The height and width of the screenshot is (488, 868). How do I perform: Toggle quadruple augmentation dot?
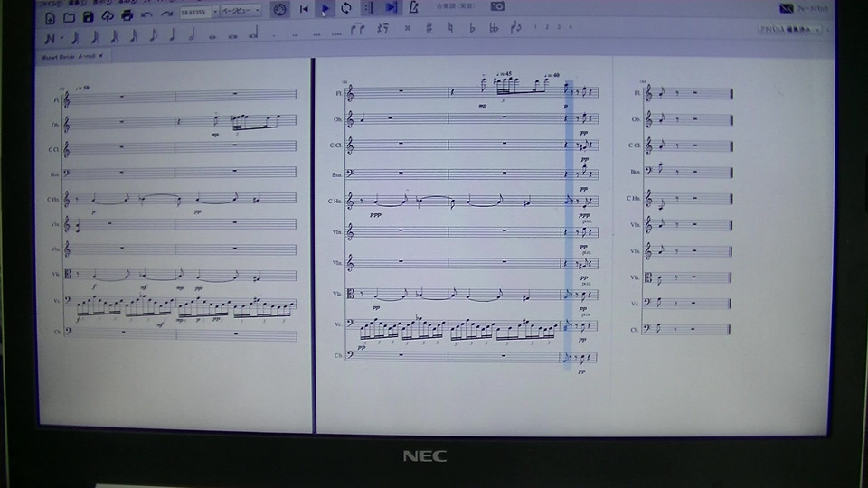336,33
